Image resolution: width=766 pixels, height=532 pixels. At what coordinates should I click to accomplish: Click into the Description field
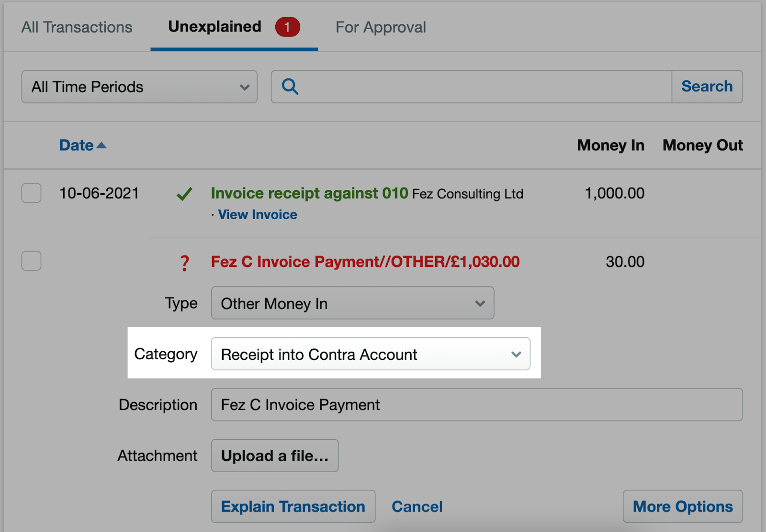[x=477, y=405]
